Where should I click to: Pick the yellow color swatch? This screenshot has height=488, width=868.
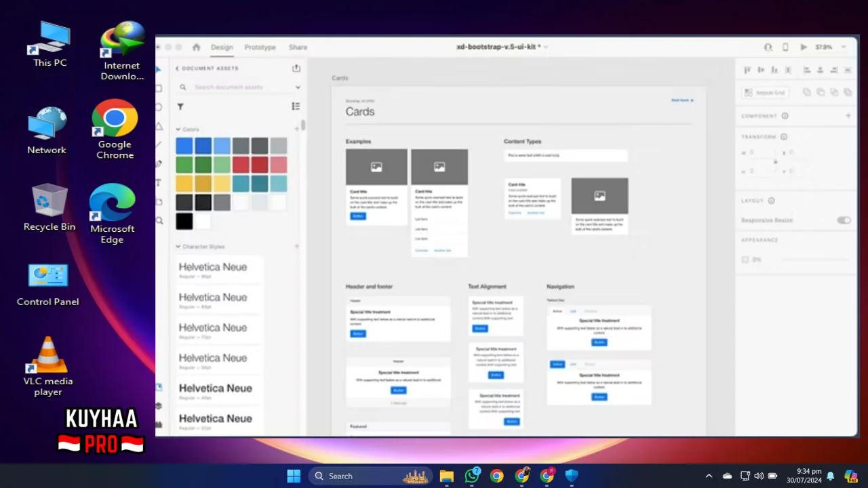(x=184, y=184)
